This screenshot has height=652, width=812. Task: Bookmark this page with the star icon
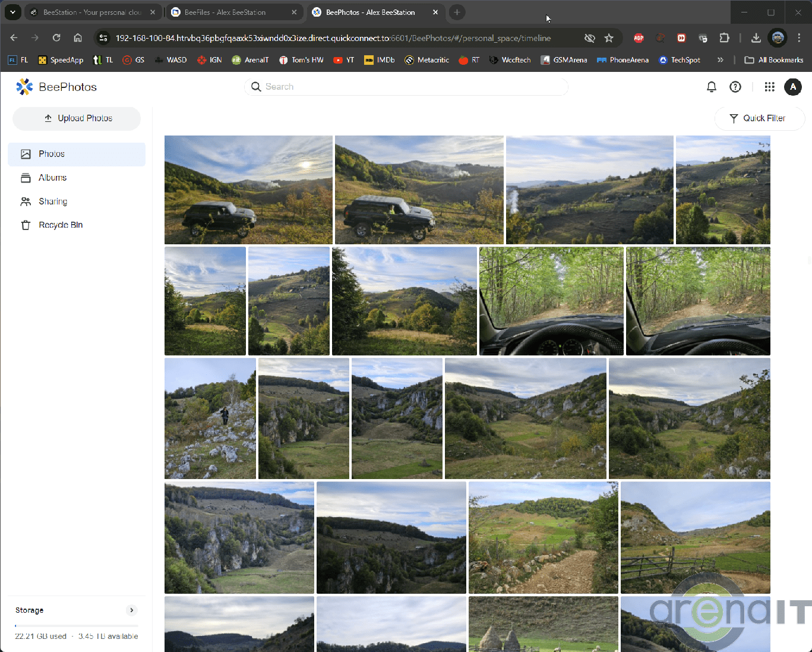point(609,38)
